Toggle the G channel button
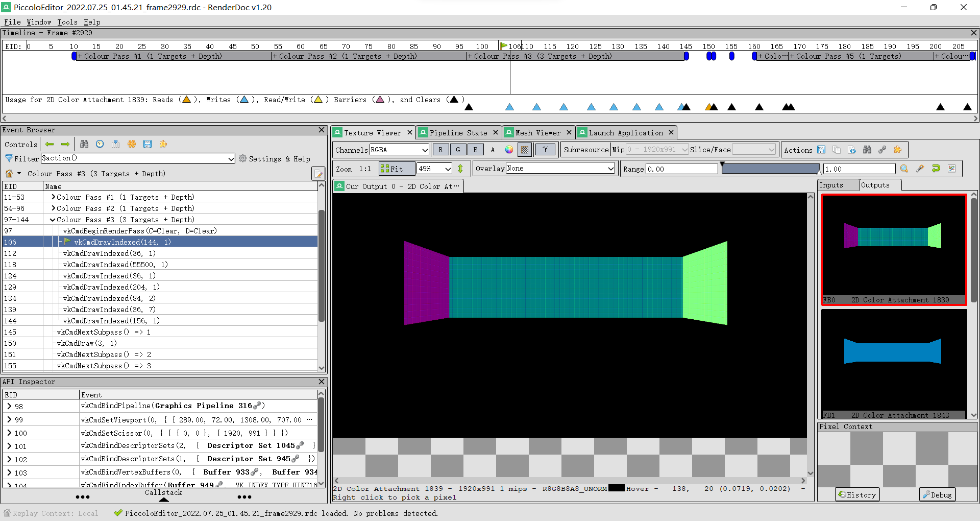The width and height of the screenshot is (980, 521). (458, 150)
